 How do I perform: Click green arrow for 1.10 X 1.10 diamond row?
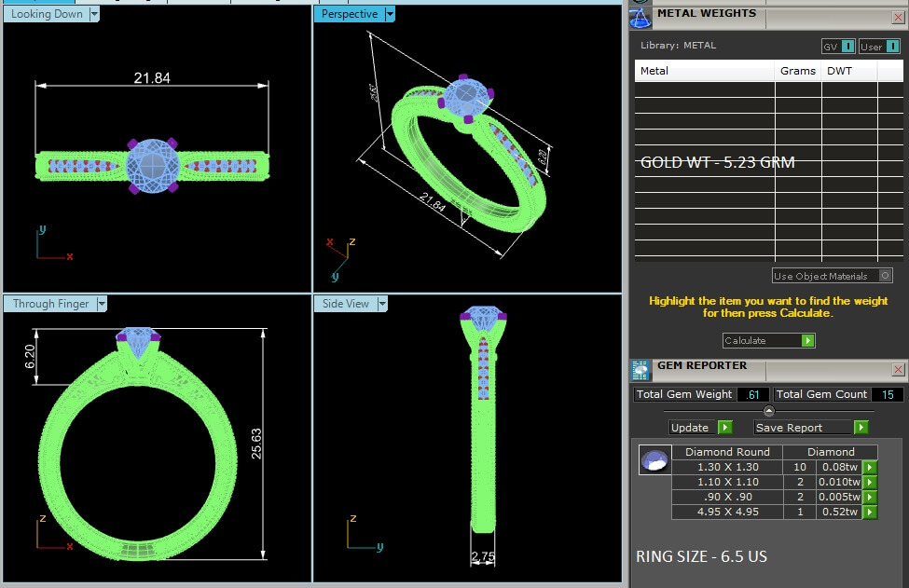tap(870, 483)
